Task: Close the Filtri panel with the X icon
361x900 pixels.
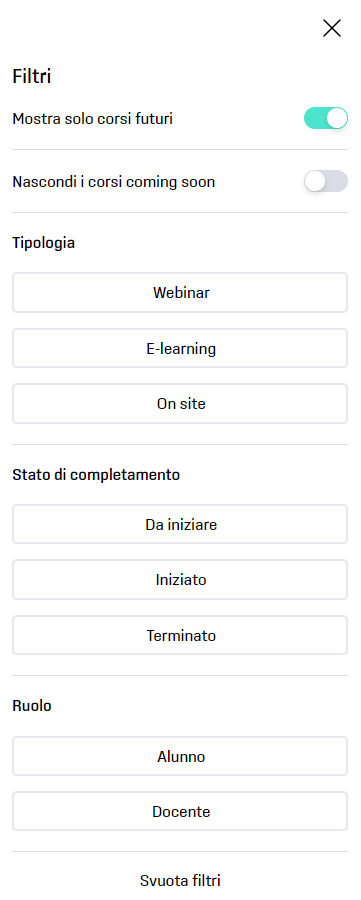Action: pos(332,28)
